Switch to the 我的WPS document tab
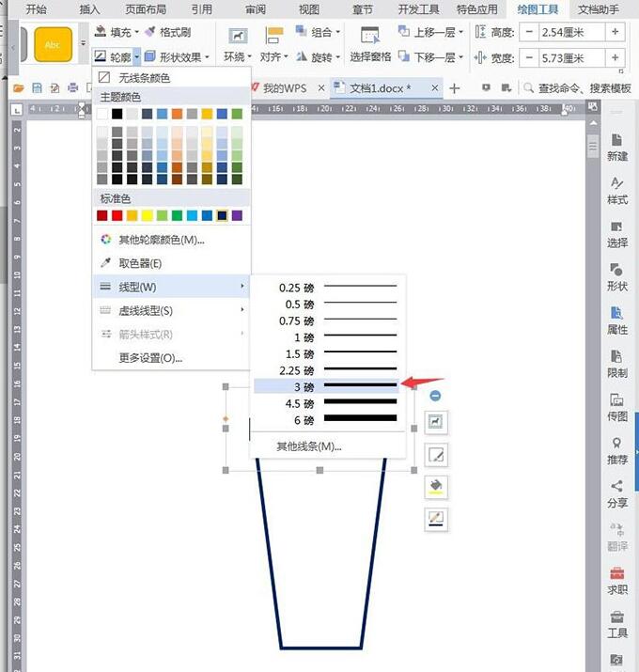 click(x=285, y=88)
